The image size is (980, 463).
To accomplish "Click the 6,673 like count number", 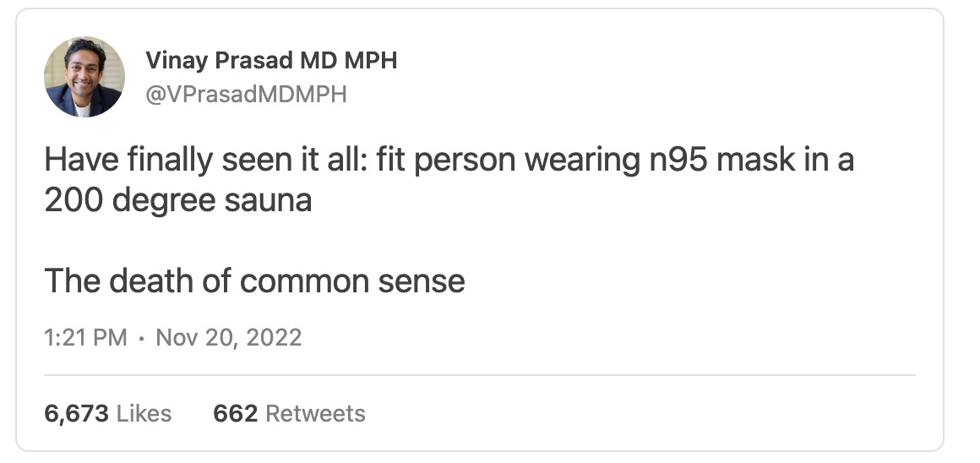I will click(x=76, y=413).
